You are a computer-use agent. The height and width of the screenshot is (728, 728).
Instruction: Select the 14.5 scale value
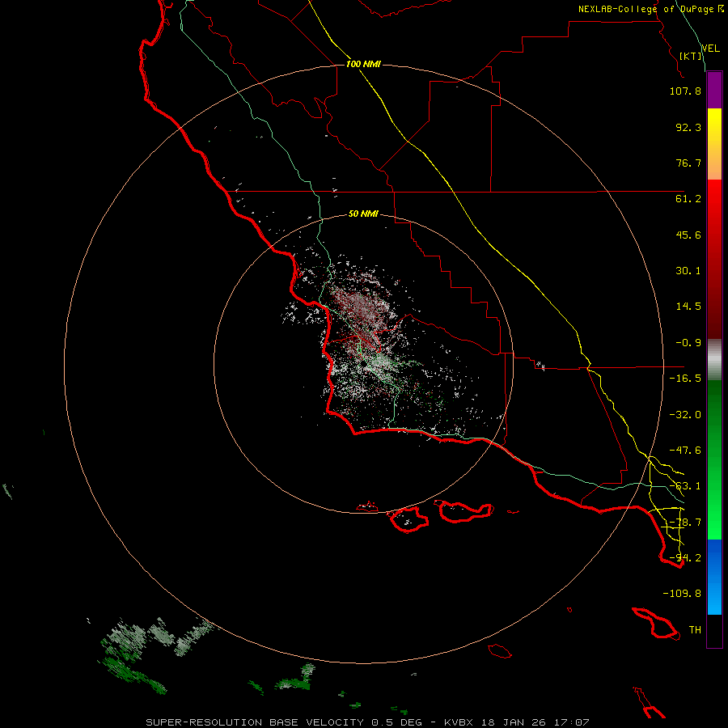688,307
